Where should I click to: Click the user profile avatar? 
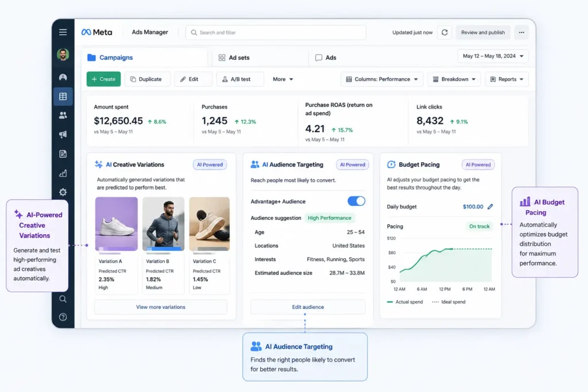point(63,55)
